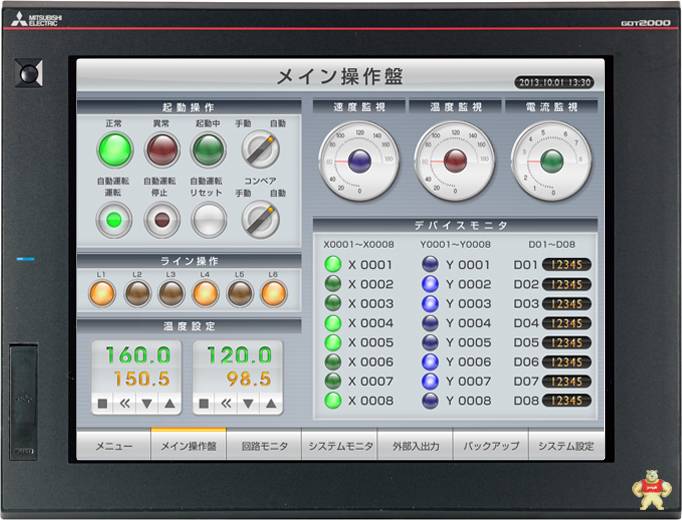Select the D06 value 12345

(567, 362)
